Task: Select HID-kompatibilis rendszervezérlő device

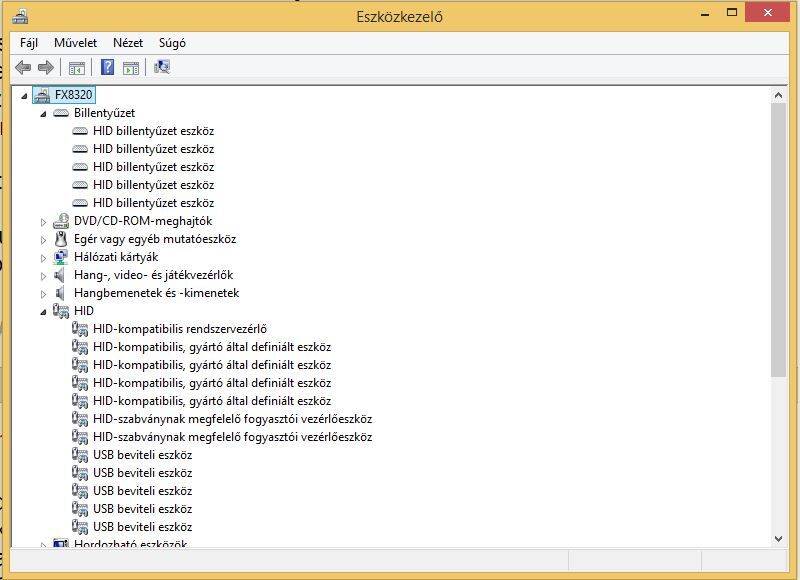Action: pos(180,329)
